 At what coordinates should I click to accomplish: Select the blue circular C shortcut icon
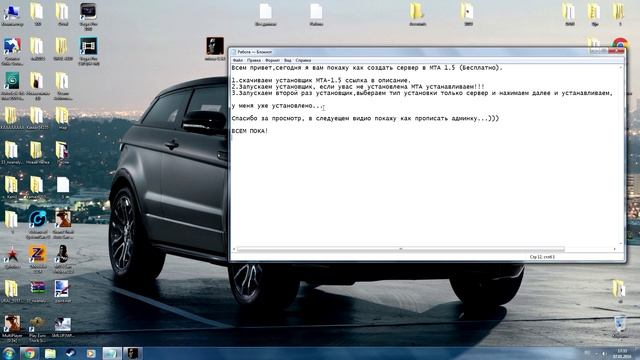click(38, 224)
